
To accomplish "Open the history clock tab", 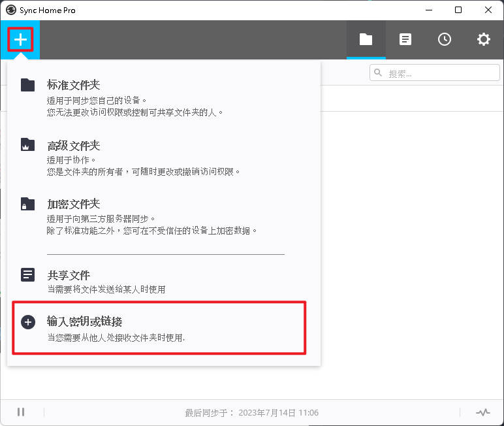I will 444,40.
